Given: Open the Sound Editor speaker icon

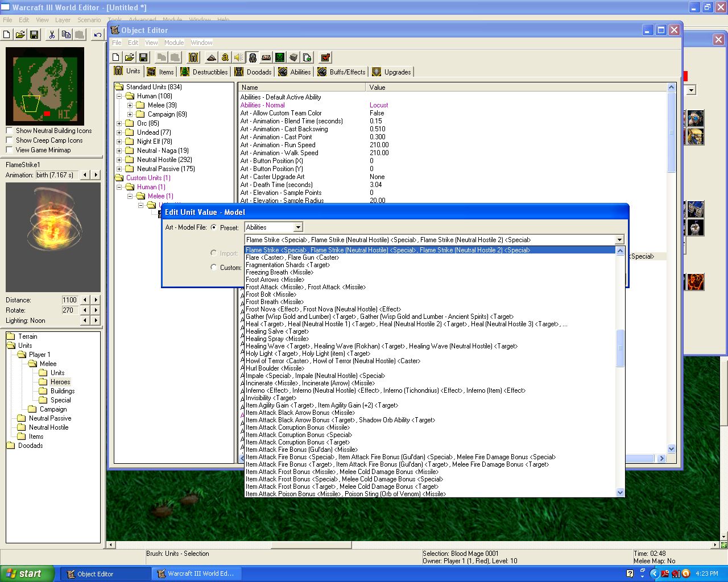Looking at the screenshot, I should 239,57.
